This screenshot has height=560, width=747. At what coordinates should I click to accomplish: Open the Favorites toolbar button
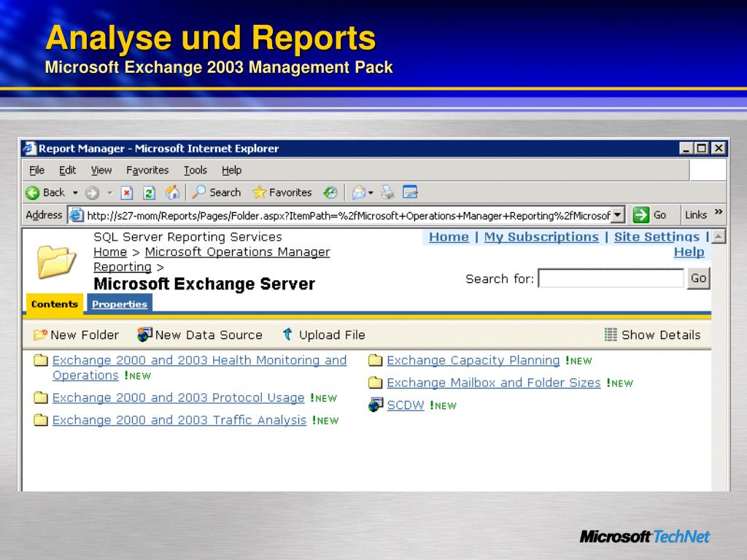tap(282, 192)
